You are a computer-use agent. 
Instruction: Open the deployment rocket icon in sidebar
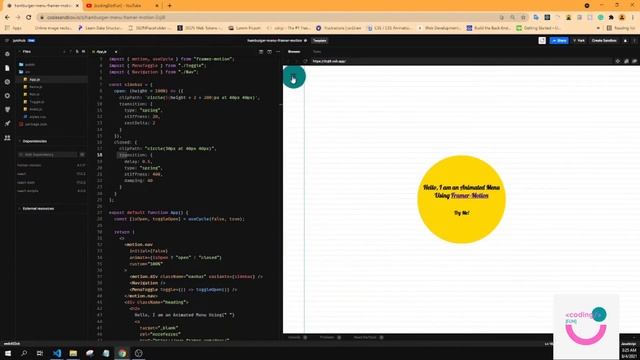click(7, 123)
